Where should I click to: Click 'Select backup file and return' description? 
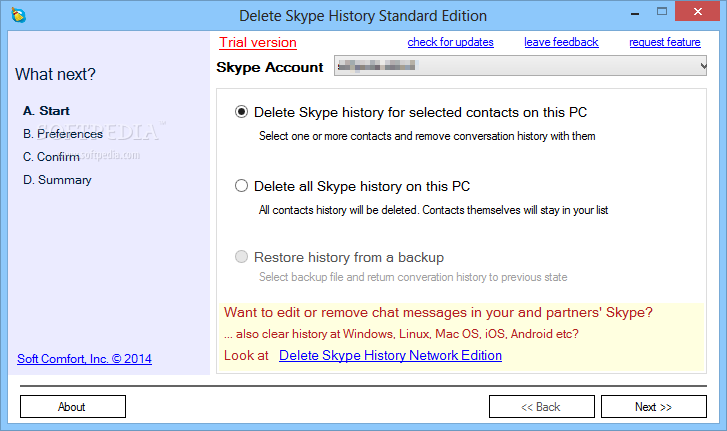click(413, 277)
